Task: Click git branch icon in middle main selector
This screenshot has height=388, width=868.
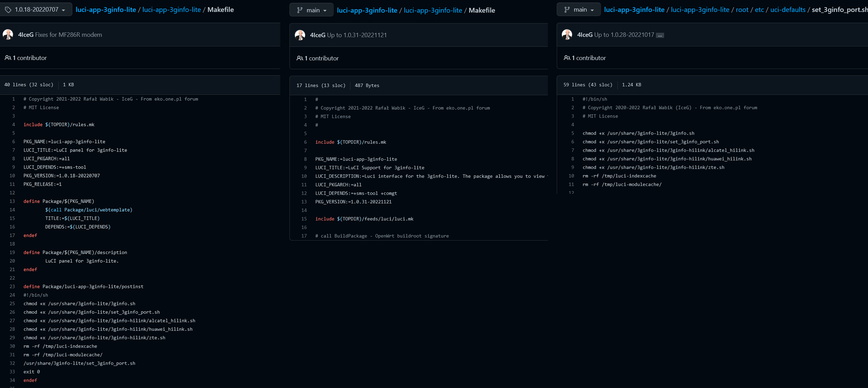Action: 300,10
